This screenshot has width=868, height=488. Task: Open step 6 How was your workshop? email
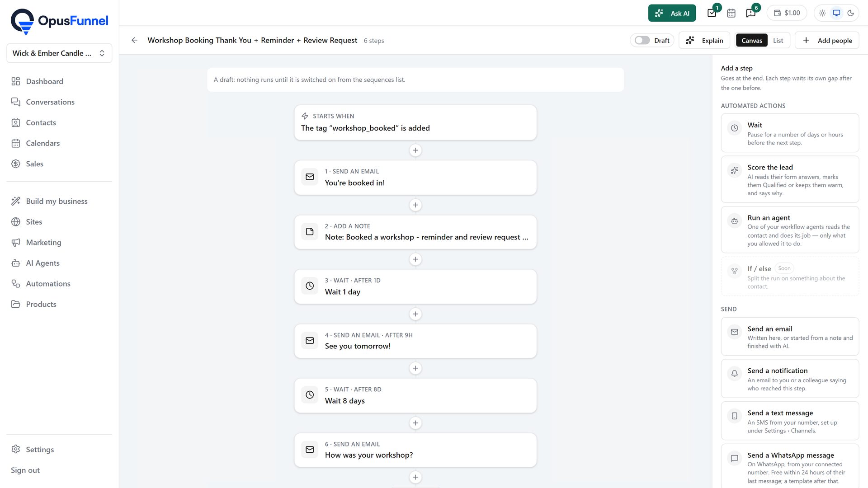[415, 450]
